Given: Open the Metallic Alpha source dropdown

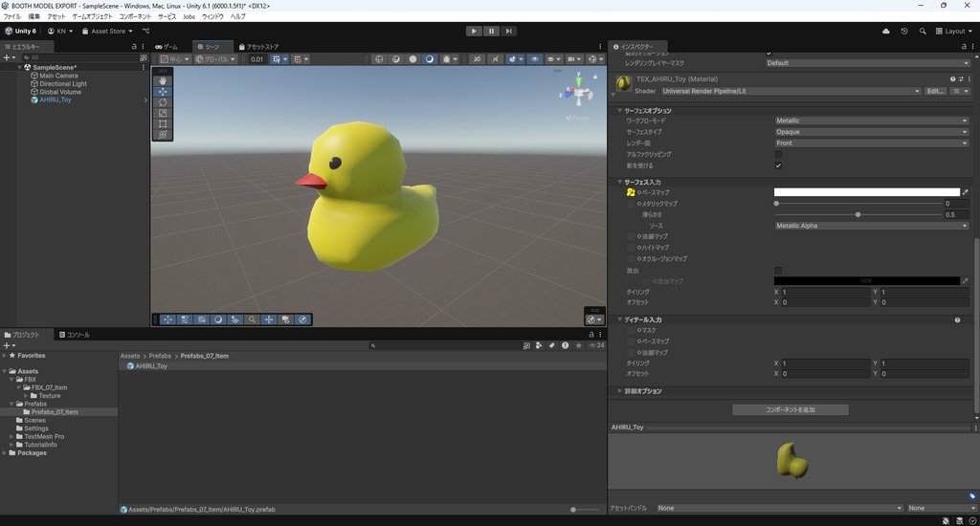Looking at the screenshot, I should [872, 226].
